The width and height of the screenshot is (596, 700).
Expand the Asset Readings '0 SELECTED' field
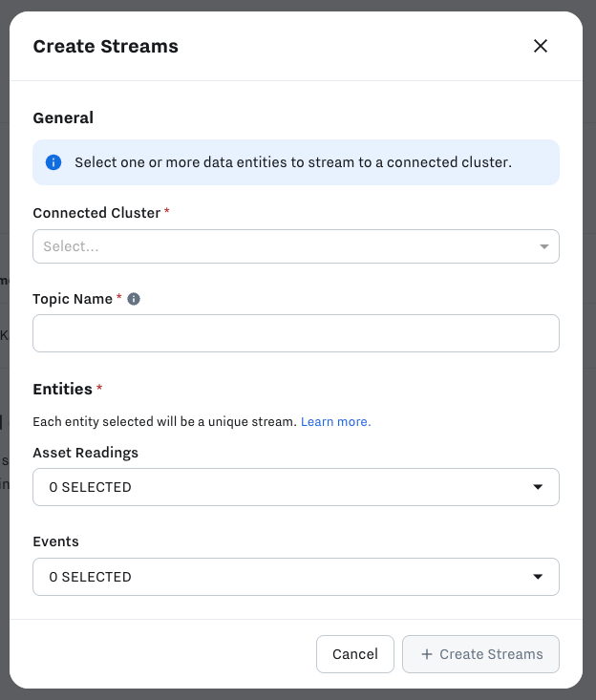click(287, 487)
